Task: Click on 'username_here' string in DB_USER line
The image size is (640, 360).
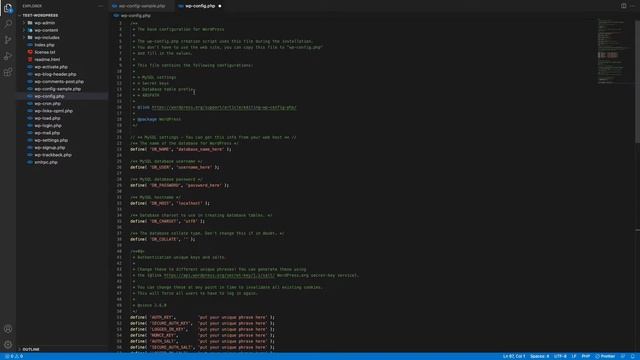Action: coord(194,167)
